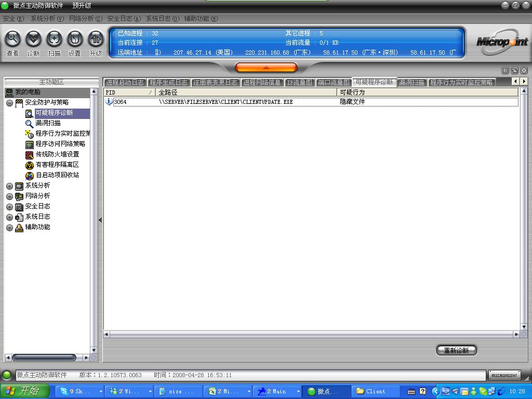
Task: Collapse the 安全防护与策略 tree node
Action: (x=9, y=103)
